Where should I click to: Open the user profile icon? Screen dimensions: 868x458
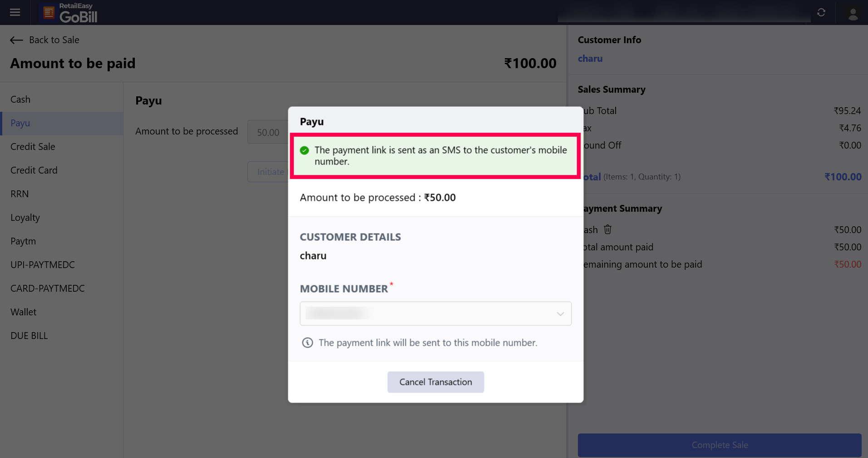tap(853, 14)
